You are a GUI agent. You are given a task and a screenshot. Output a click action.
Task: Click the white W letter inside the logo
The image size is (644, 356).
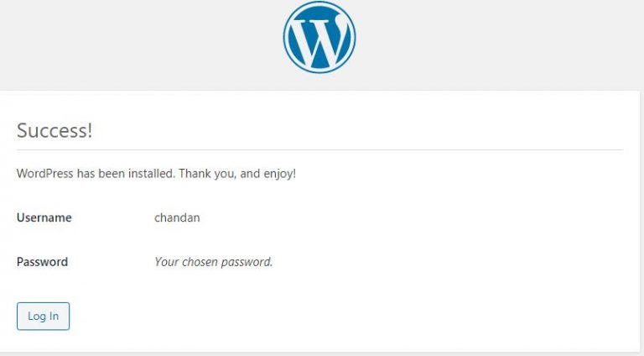tap(319, 39)
